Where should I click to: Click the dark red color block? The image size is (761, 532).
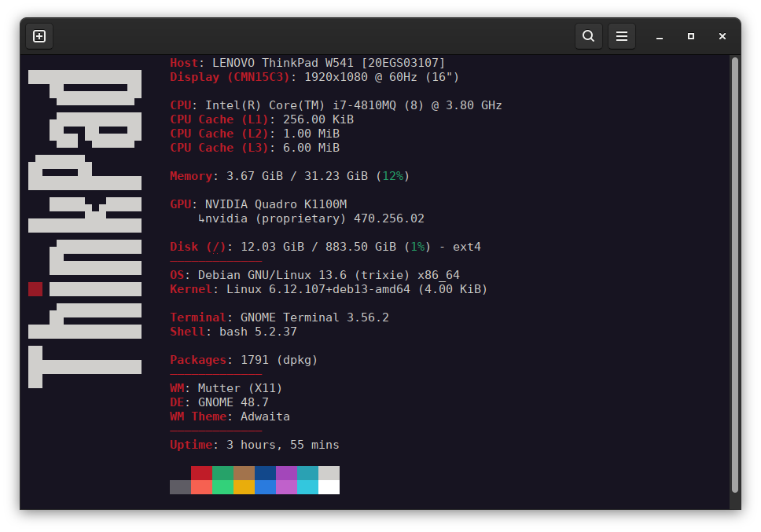click(201, 473)
